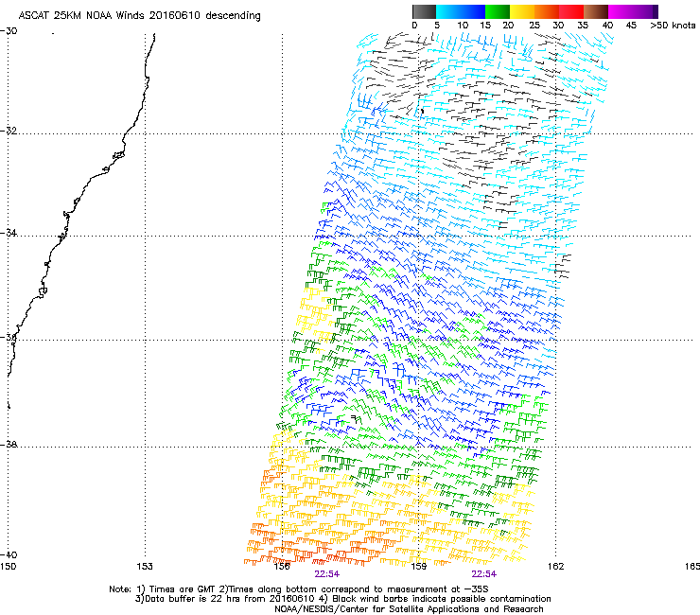Image resolution: width=700 pixels, height=615 pixels.
Task: Click the red 30-35 knots legend swatch
Action: pos(571,11)
